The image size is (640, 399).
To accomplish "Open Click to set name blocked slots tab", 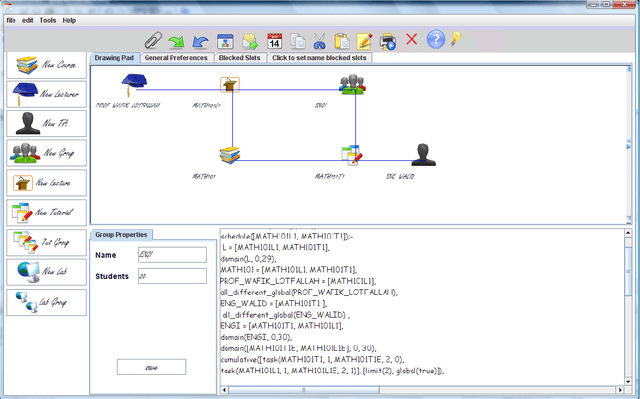I will 319,58.
